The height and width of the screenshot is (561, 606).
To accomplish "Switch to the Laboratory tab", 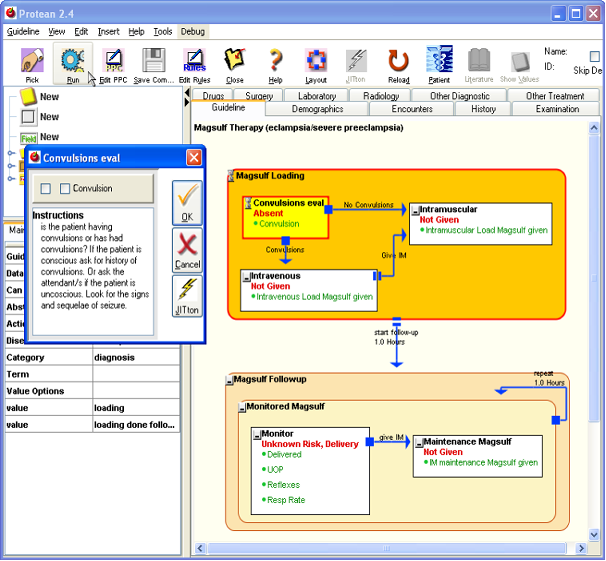I will pyautogui.click(x=317, y=96).
